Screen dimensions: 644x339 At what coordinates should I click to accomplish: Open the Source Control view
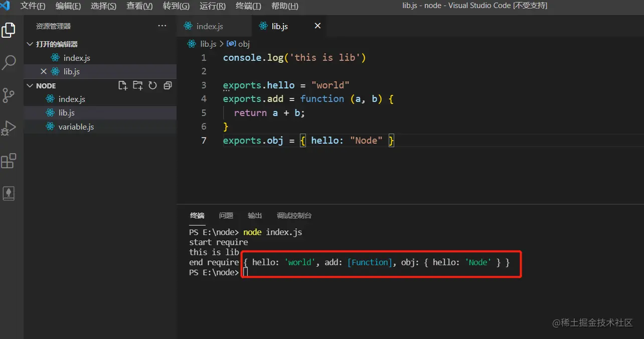(9, 95)
